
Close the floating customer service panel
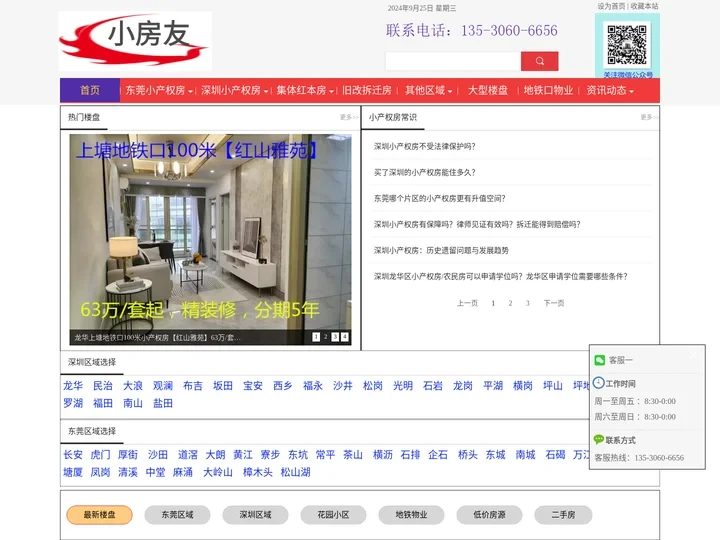(693, 354)
